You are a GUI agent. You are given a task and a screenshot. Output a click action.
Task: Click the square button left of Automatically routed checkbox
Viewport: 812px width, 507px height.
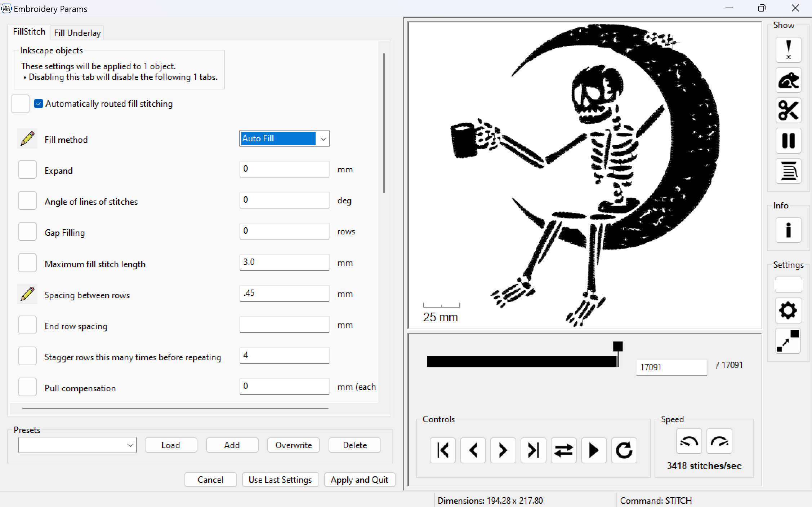tap(20, 104)
